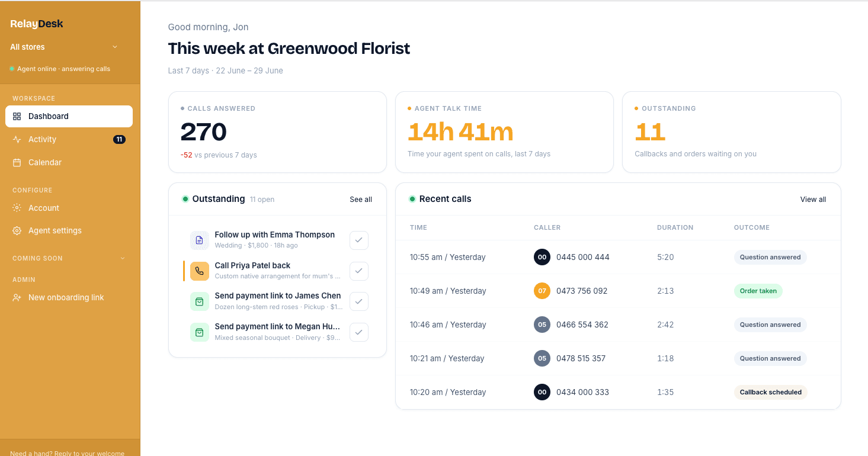Click the RelayDesk logo
868x456 pixels.
[37, 24]
